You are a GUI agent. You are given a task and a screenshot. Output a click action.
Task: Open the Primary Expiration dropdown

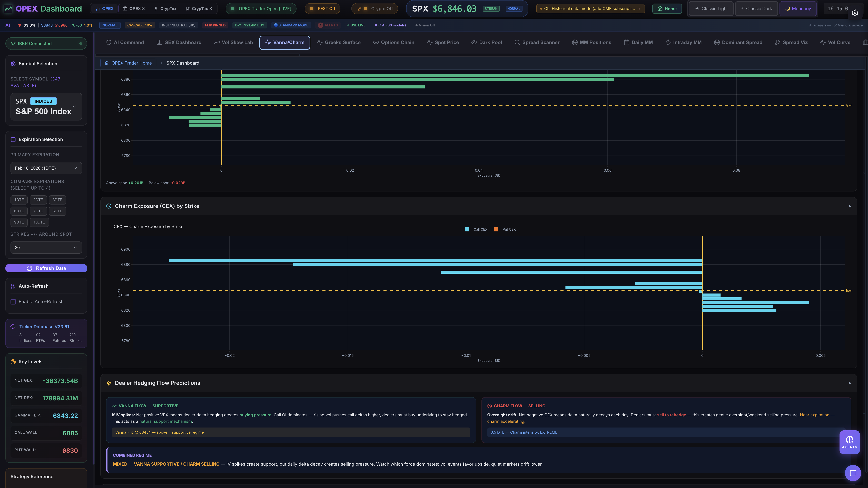point(46,168)
